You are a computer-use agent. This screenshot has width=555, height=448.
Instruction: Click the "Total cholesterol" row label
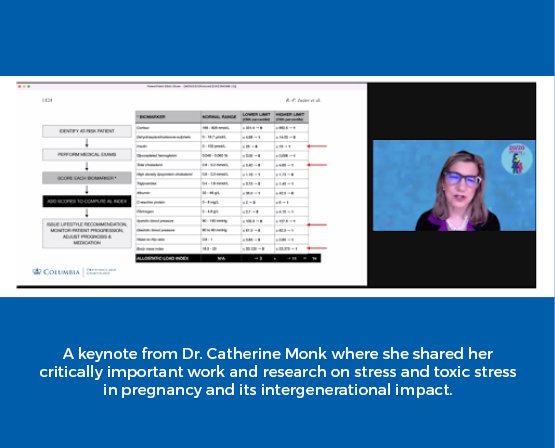[x=150, y=165]
